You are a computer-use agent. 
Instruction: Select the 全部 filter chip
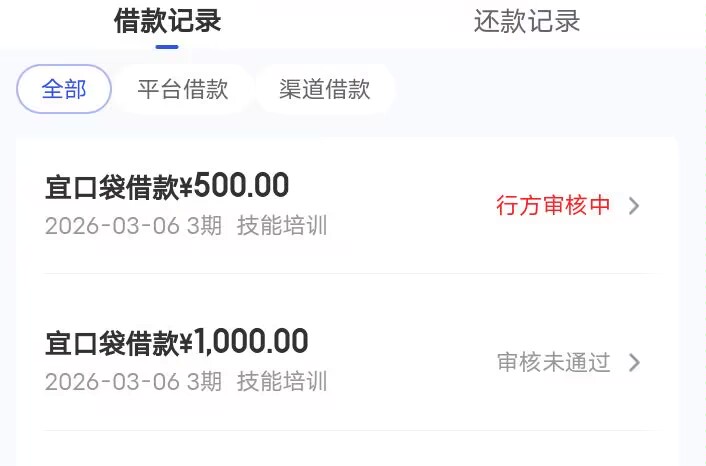[x=64, y=89]
